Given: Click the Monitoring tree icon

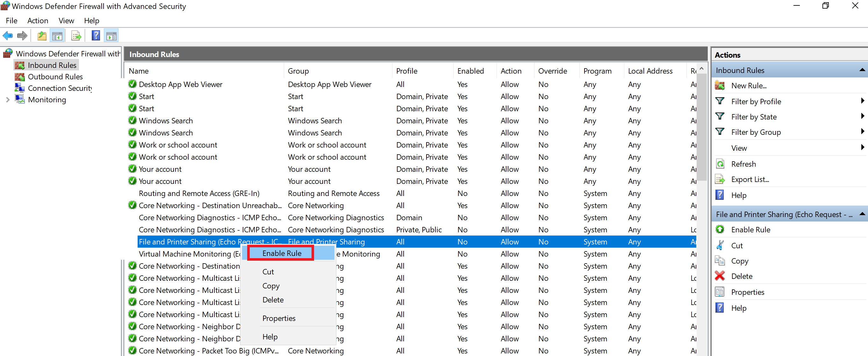Looking at the screenshot, I should point(19,99).
